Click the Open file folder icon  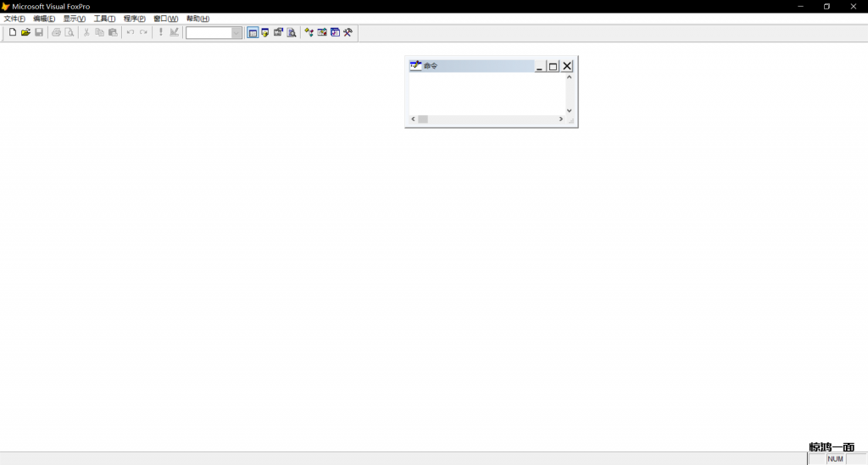25,32
